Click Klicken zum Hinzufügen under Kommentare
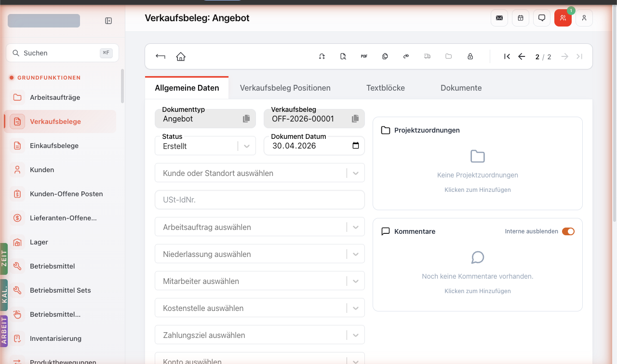 (478, 291)
